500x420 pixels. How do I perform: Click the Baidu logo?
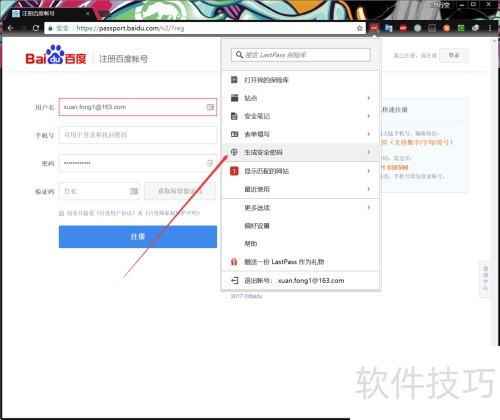(x=56, y=55)
